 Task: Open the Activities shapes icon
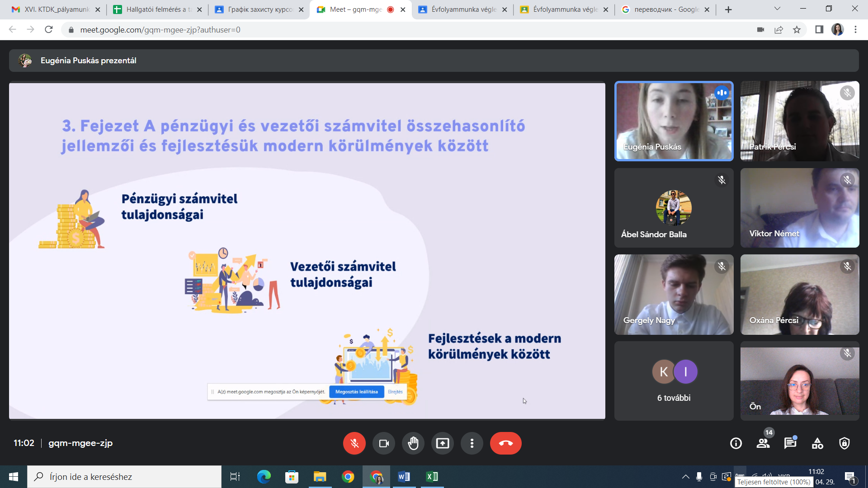(817, 443)
